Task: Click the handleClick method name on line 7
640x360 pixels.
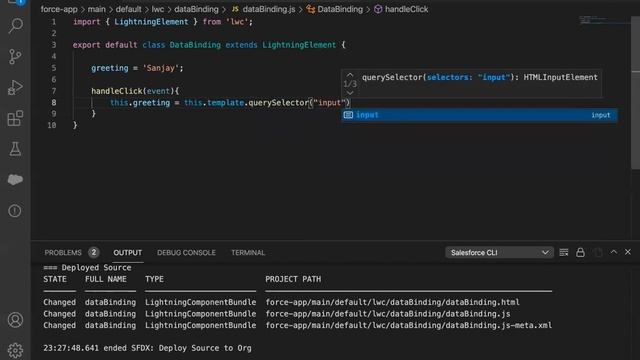Action: coord(116,91)
